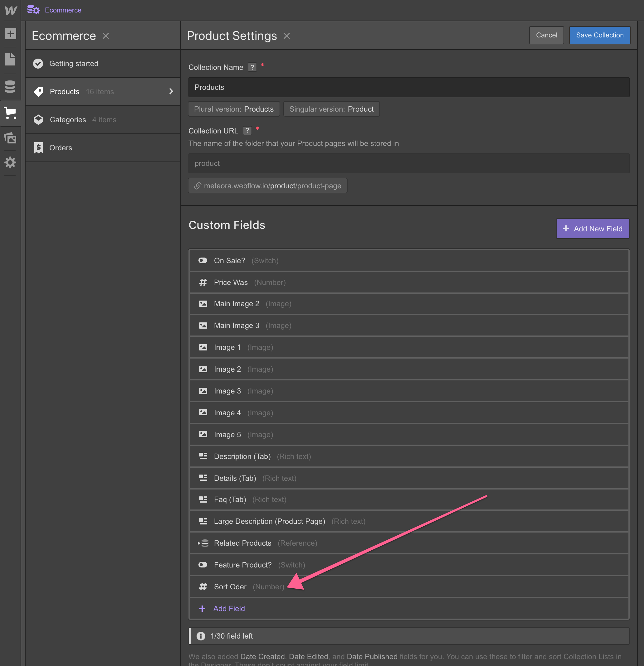
Task: Open the Assets panel icon
Action: [10, 138]
